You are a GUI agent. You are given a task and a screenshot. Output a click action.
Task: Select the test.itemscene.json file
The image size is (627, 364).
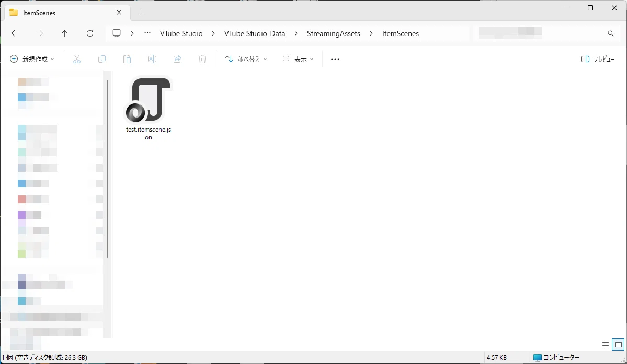[x=149, y=109]
